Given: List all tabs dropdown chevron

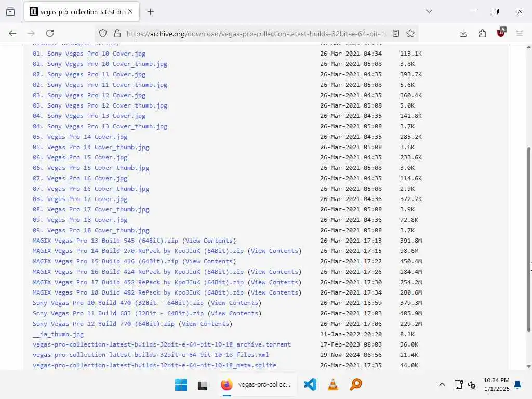Looking at the screenshot, I should [429, 11].
